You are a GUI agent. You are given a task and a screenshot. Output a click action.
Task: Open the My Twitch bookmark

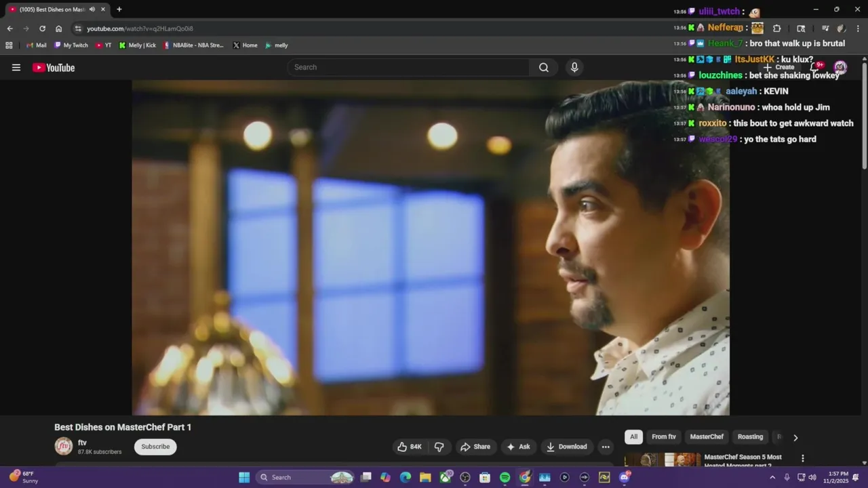pos(71,45)
